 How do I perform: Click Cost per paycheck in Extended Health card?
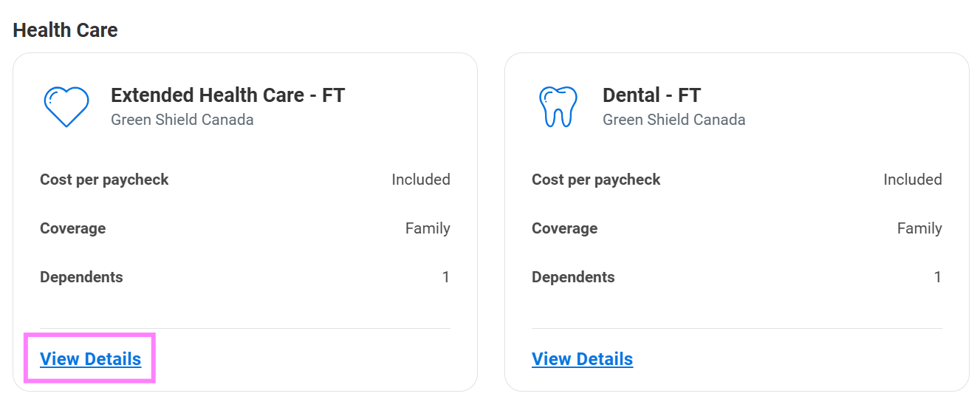[x=104, y=180]
